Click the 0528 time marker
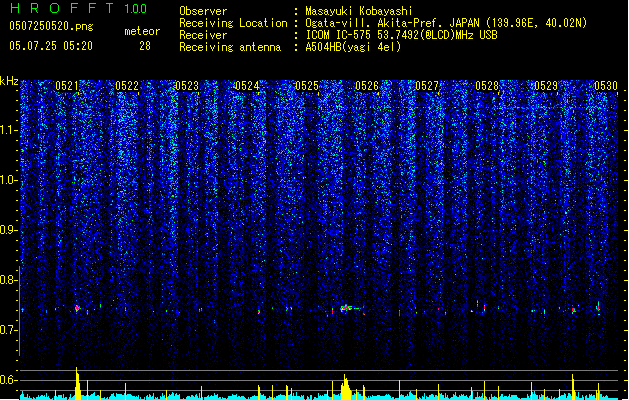 (487, 86)
